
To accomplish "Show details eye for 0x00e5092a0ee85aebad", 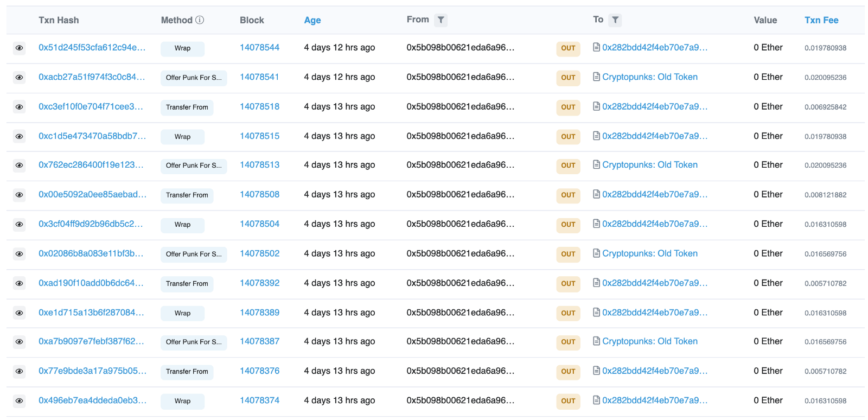I will (19, 195).
